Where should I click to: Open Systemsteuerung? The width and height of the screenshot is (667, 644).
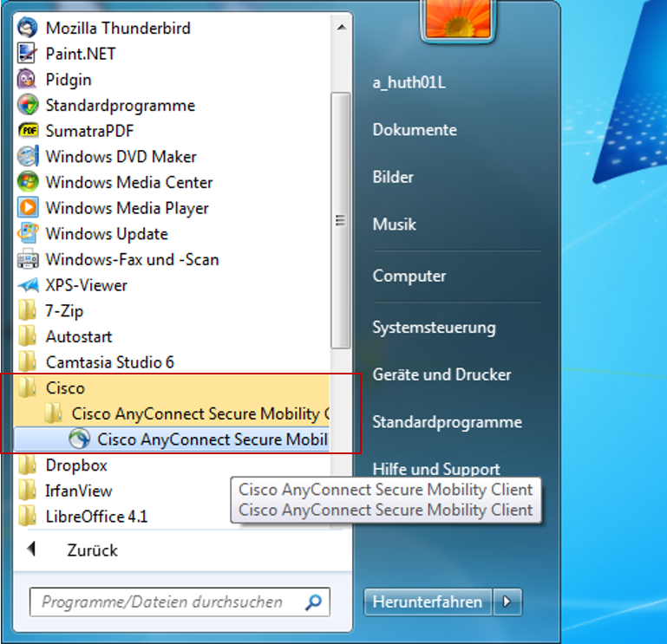click(434, 328)
